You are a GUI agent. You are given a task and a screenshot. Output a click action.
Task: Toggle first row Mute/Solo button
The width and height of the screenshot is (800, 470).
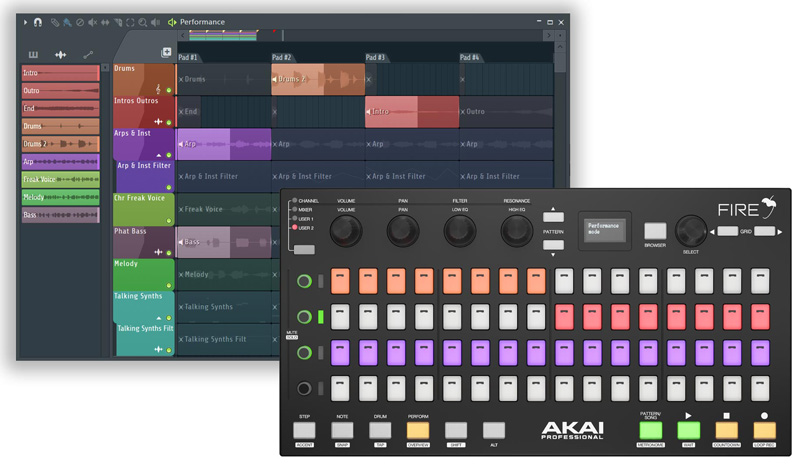coord(304,281)
